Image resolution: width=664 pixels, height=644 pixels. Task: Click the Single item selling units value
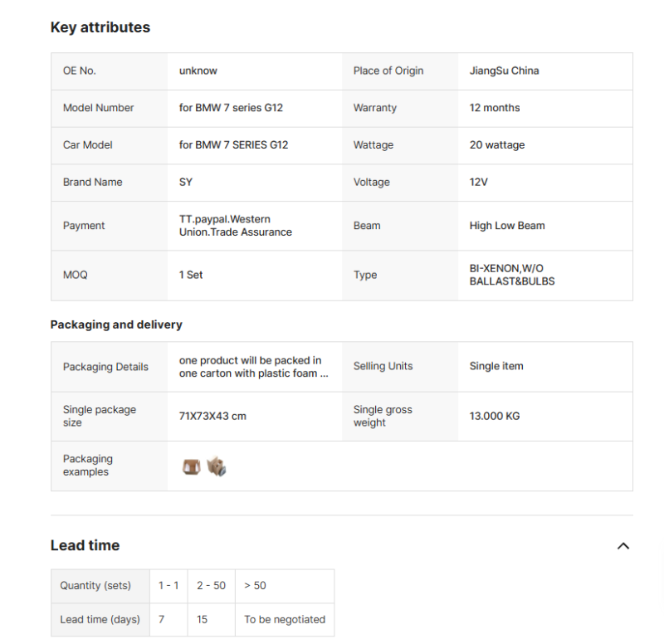496,366
